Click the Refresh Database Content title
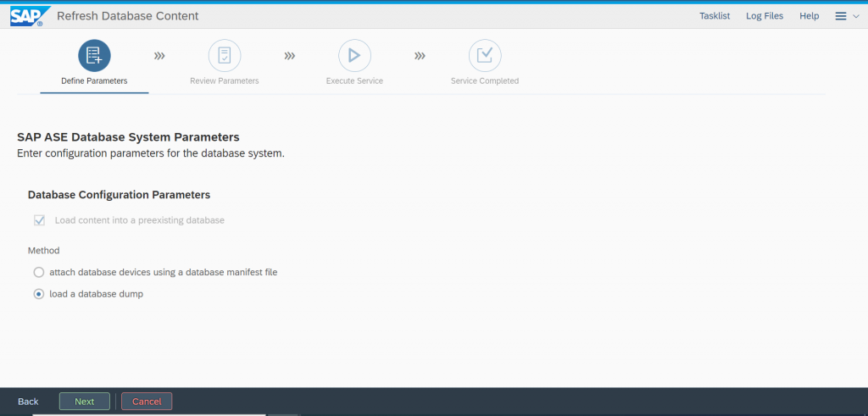 point(128,16)
